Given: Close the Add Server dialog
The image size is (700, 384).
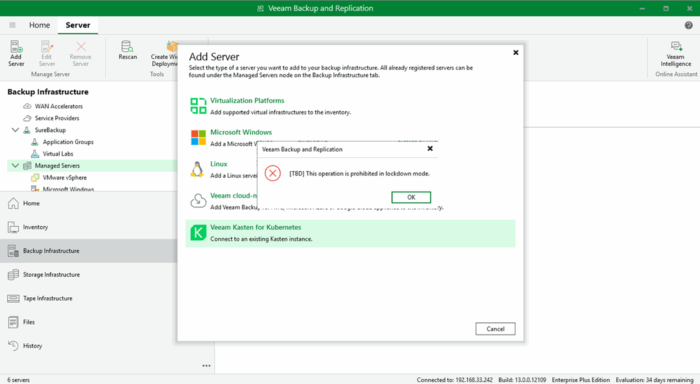Looking at the screenshot, I should pyautogui.click(x=516, y=53).
